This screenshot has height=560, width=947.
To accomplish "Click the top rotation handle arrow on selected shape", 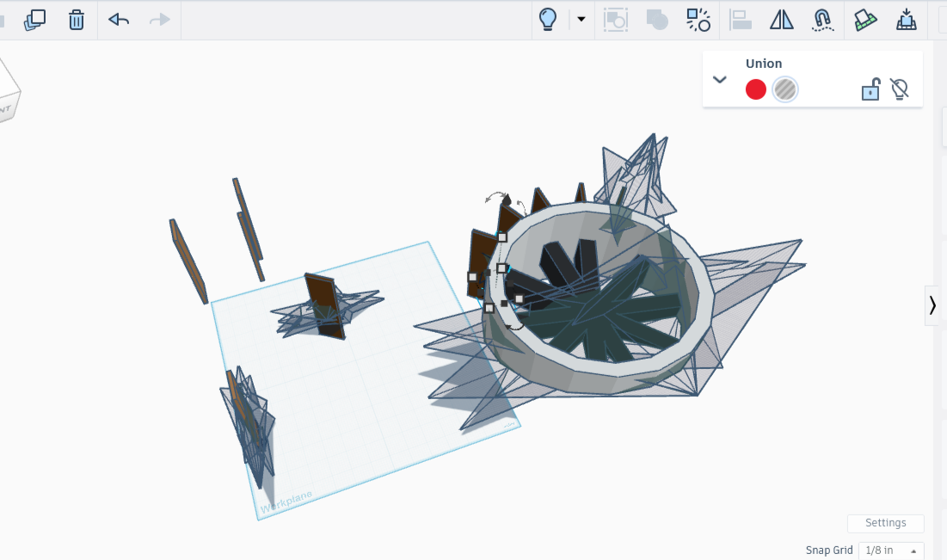I will click(x=496, y=197).
